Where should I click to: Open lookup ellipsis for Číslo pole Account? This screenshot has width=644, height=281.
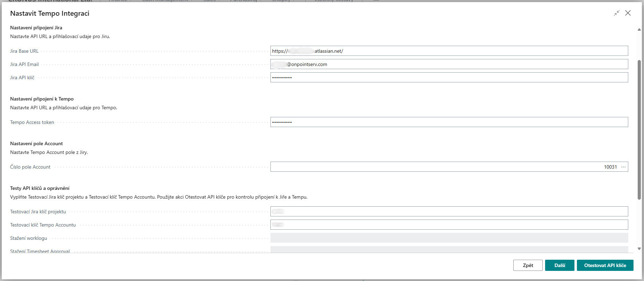(623, 167)
